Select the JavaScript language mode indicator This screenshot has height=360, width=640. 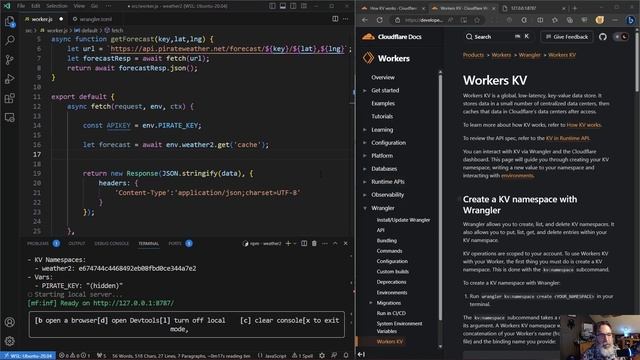pos(272,356)
